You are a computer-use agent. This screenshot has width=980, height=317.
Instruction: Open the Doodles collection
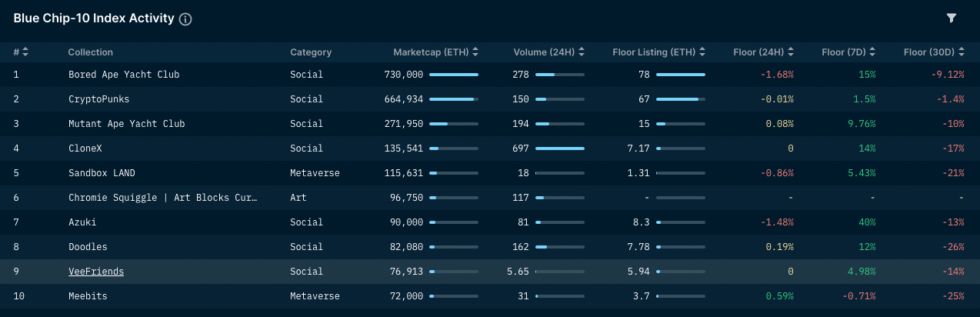(88, 247)
